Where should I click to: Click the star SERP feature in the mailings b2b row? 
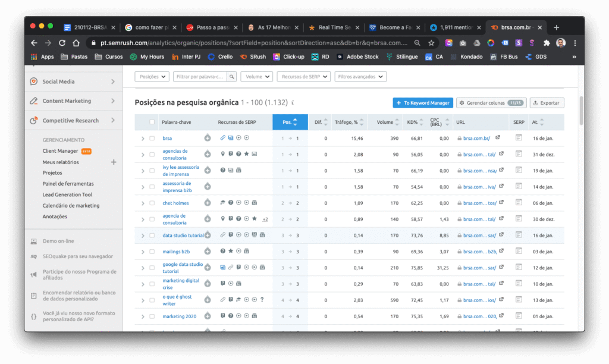(231, 251)
